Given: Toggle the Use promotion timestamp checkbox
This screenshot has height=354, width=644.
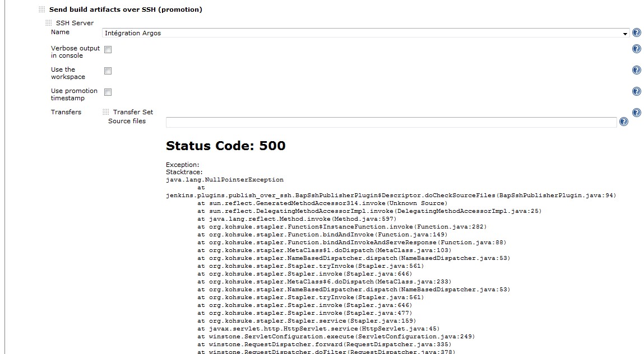Looking at the screenshot, I should pyautogui.click(x=108, y=92).
